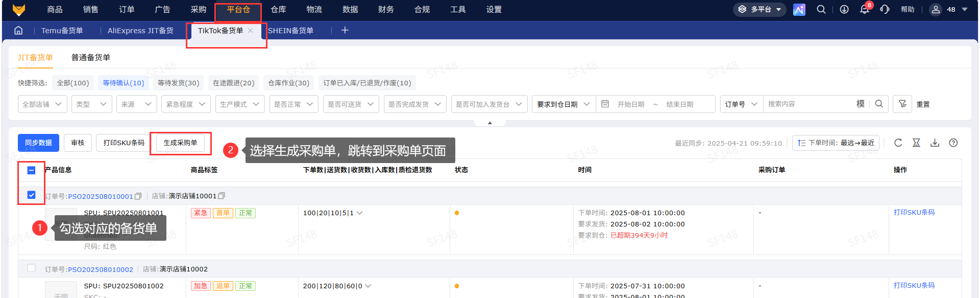This screenshot has height=298, width=980.
Task: Open the help question mark icon
Action: coord(953,143)
